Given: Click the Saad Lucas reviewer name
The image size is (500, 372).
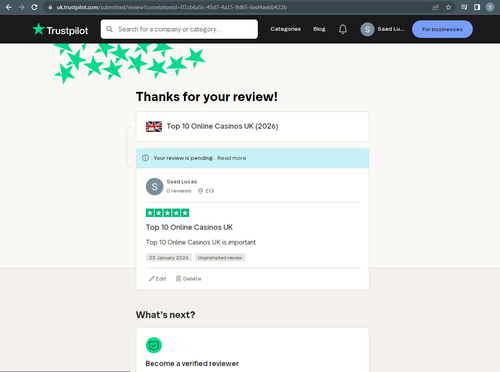Looking at the screenshot, I should [182, 182].
